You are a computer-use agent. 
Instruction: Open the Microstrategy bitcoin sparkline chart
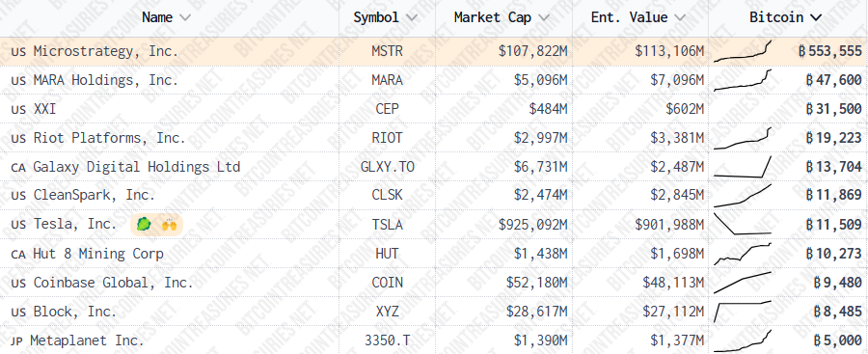click(743, 51)
